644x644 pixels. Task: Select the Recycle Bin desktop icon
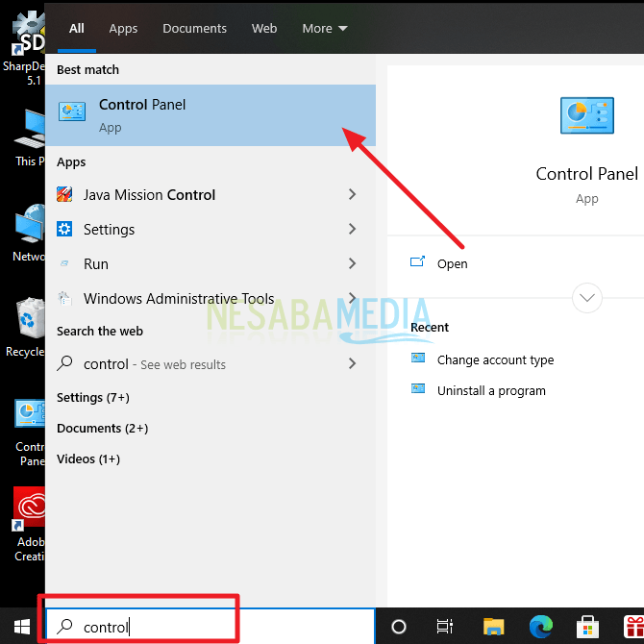tap(25, 328)
